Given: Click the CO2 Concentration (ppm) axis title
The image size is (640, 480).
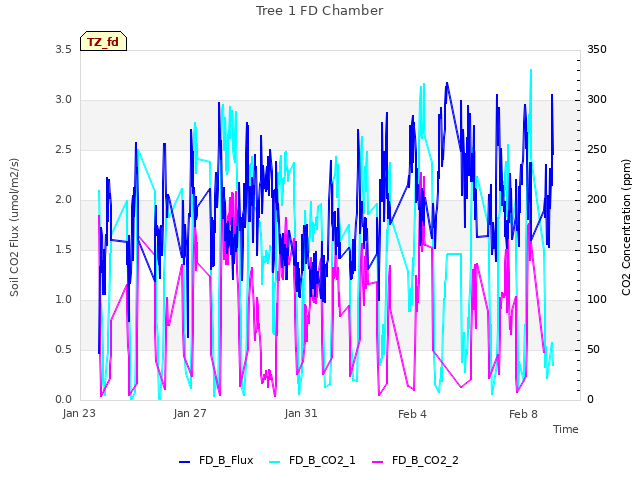Looking at the screenshot, I should tap(626, 227).
